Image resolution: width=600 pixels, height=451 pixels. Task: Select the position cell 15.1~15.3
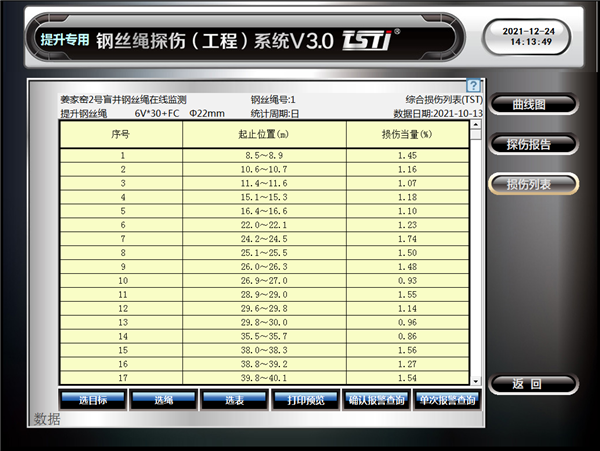[264, 197]
